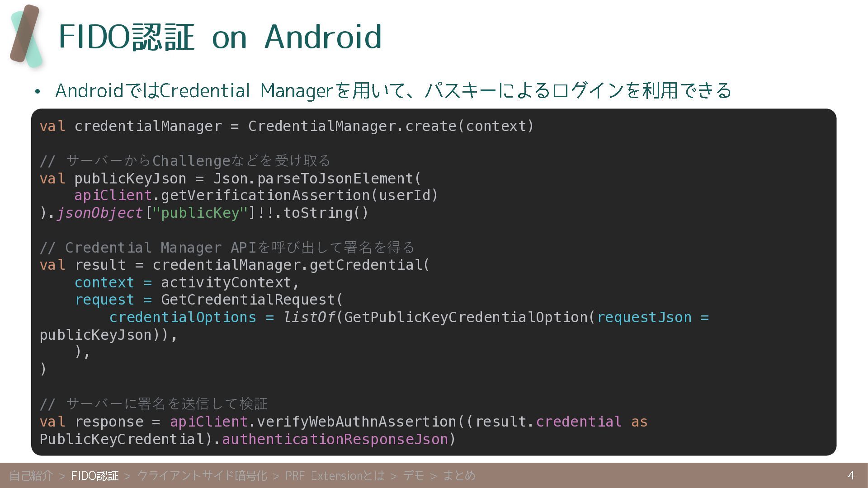
Task: Click the Credential Manager API comment line
Action: 227,248
